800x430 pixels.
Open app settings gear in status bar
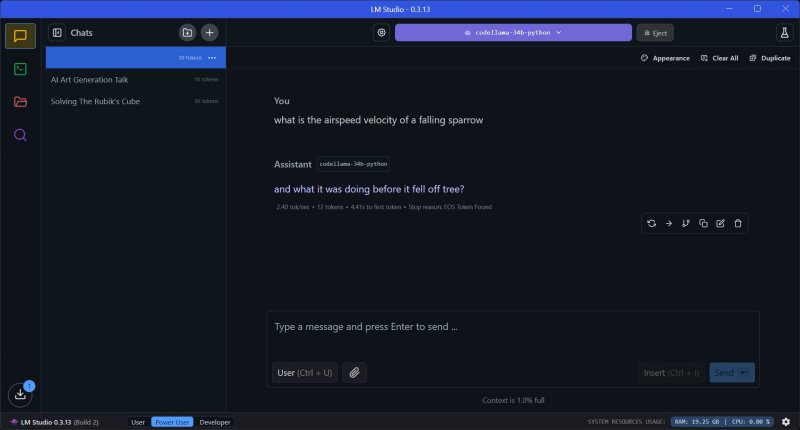pyautogui.click(x=786, y=422)
